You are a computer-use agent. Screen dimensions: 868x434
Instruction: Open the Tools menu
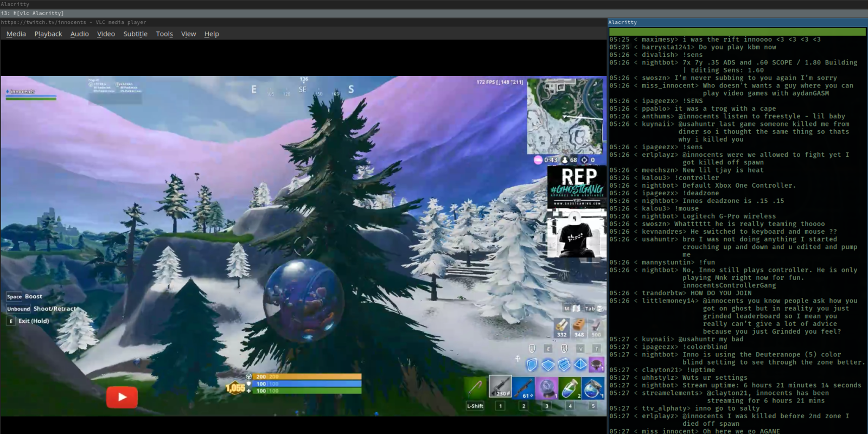pos(164,34)
